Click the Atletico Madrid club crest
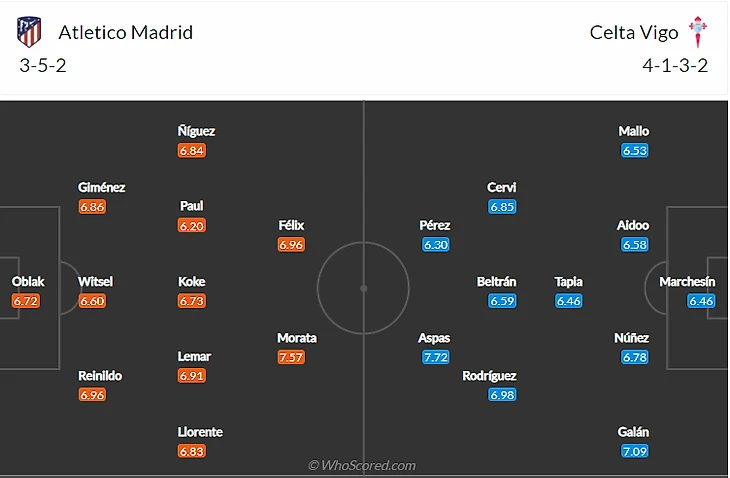 (30, 32)
